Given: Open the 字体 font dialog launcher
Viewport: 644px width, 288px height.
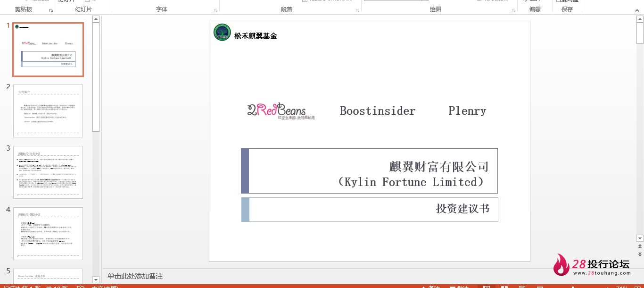Looking at the screenshot, I should pos(215,10).
